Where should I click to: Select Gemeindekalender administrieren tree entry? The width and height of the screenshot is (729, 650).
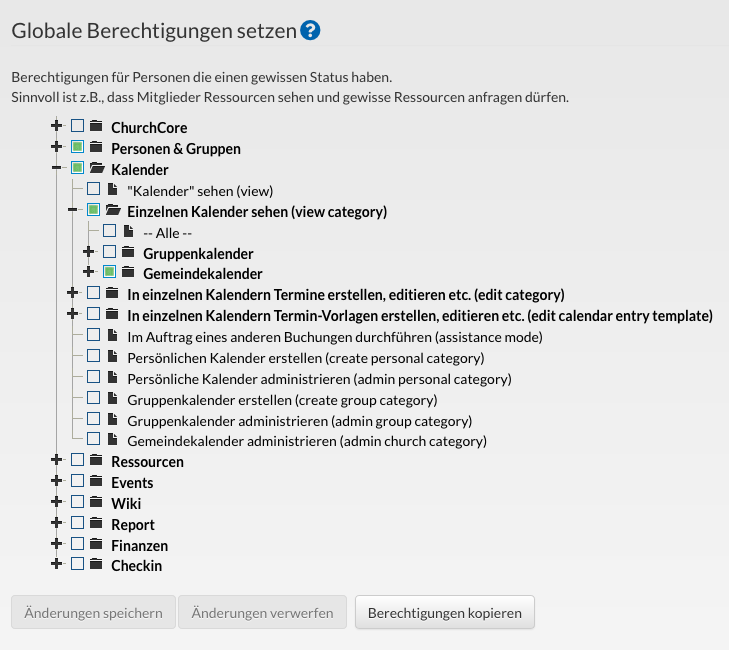point(307,441)
